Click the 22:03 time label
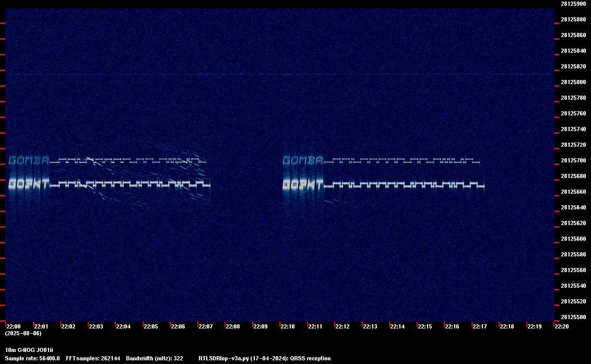Screen dimensions: 591x364 (x=96, y=326)
